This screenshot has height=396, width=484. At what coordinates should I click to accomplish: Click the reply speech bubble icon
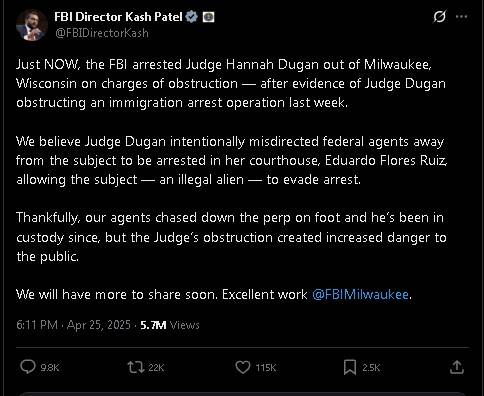[28, 367]
